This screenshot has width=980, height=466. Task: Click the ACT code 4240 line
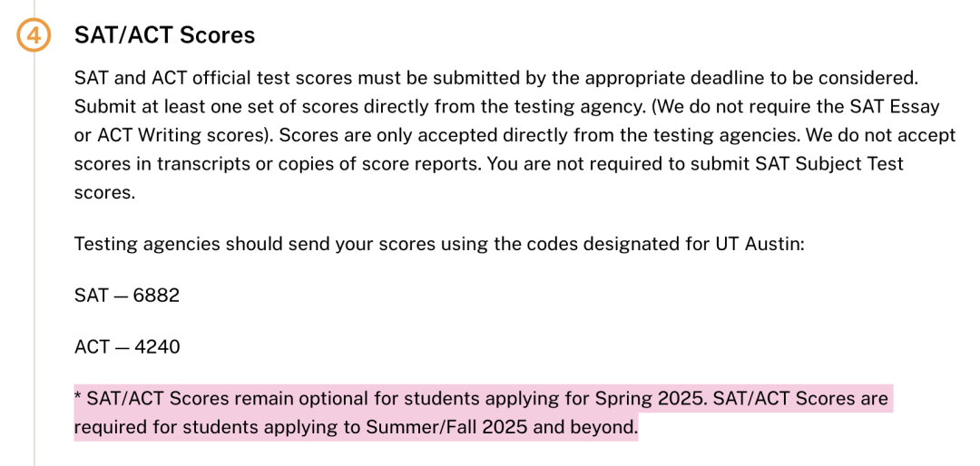127,346
